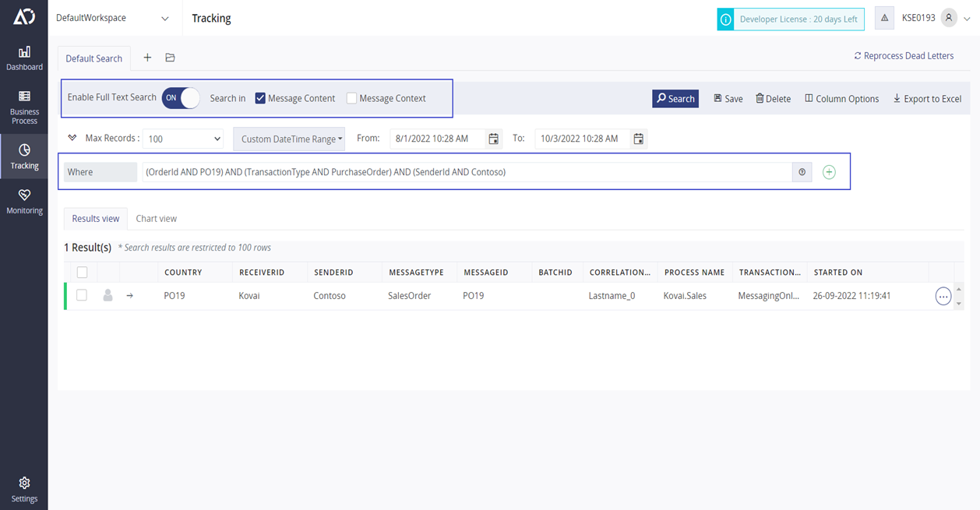Open Custom DateTime Range dropdown
This screenshot has width=980, height=510.
tap(289, 139)
